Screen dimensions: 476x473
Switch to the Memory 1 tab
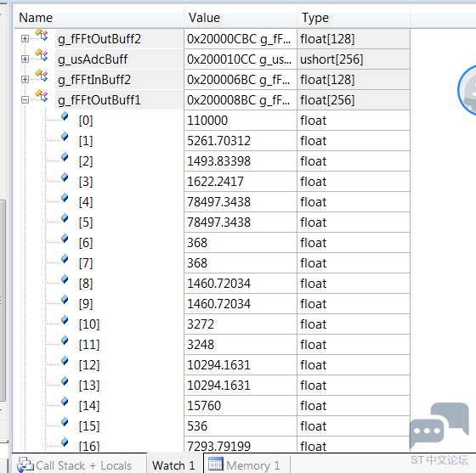[244, 465]
